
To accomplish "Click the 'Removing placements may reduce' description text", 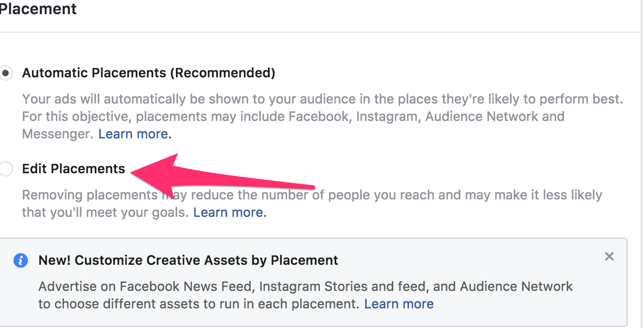I will pyautogui.click(x=312, y=204).
